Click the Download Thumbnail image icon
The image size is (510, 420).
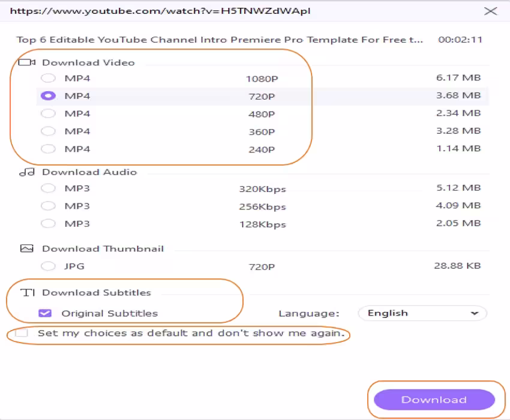(27, 248)
